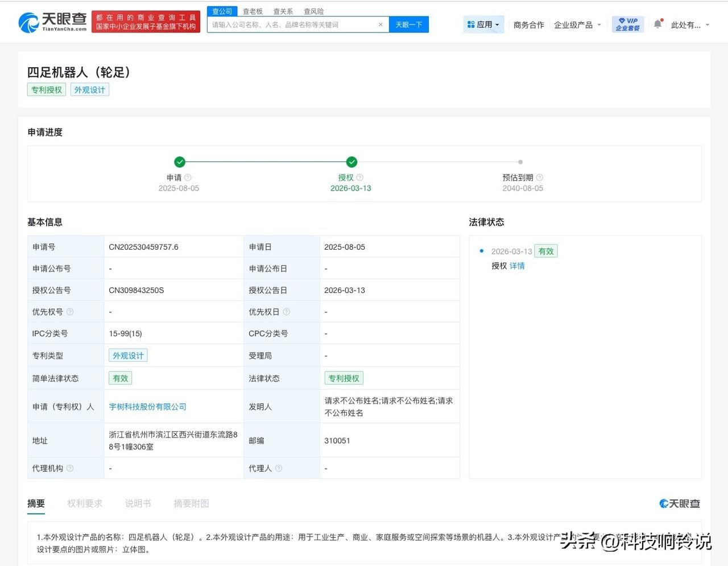This screenshot has height=566, width=728.
Task: Click the help icon next to 优先权号
Action: [69, 312]
